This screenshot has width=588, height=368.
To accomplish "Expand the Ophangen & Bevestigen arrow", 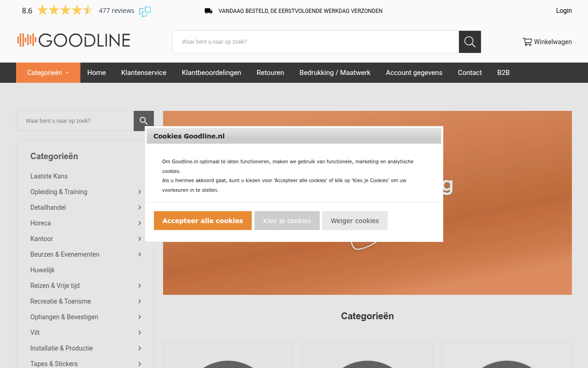I will tap(140, 317).
